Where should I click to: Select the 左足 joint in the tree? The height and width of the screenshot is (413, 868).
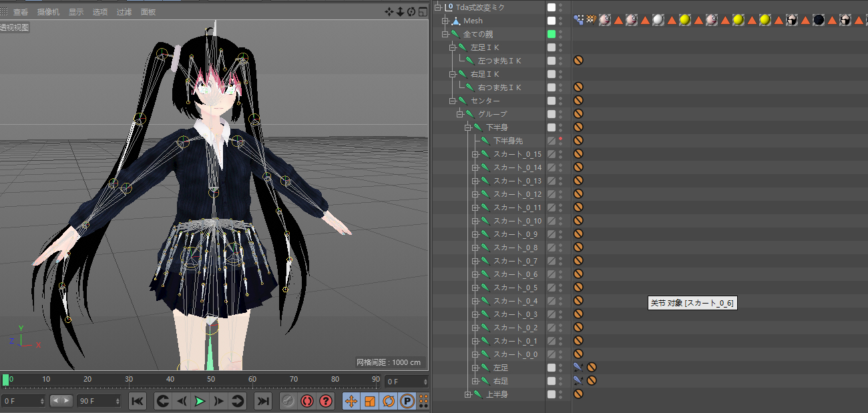point(500,368)
